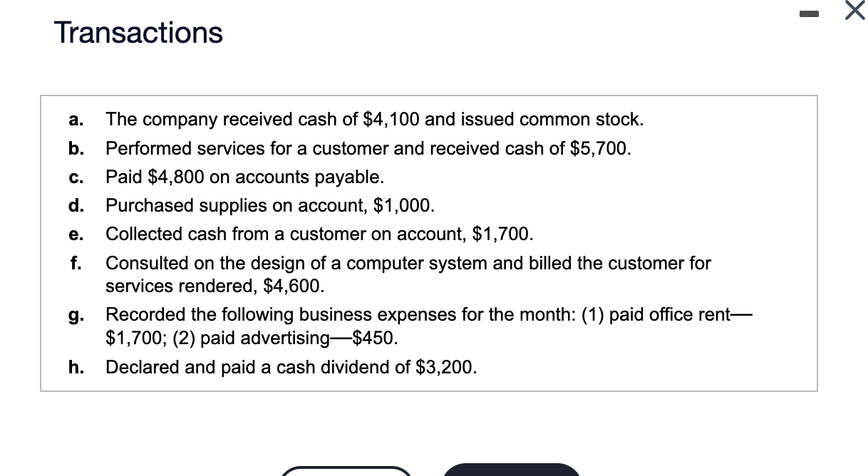Select the Transactions dialog title
868x476 pixels.
(x=138, y=32)
